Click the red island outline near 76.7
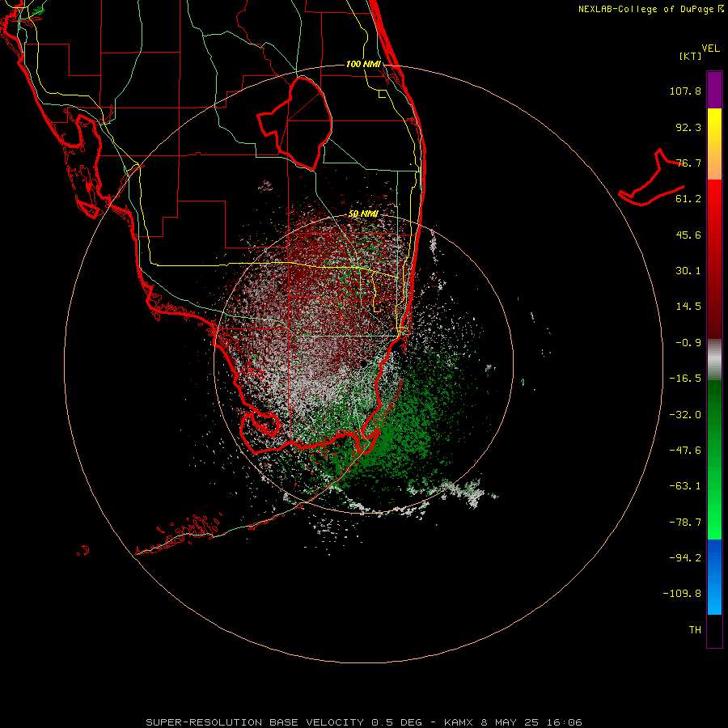 651,179
